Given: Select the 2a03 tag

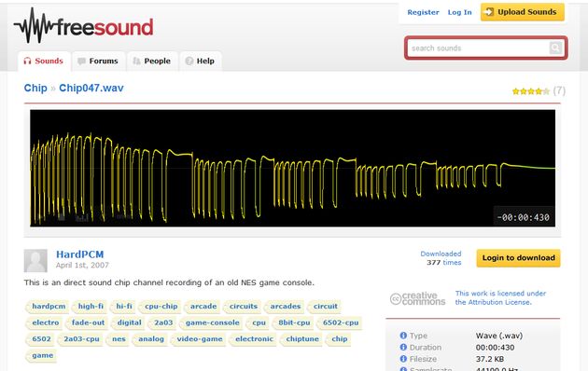Looking at the screenshot, I should [x=162, y=323].
